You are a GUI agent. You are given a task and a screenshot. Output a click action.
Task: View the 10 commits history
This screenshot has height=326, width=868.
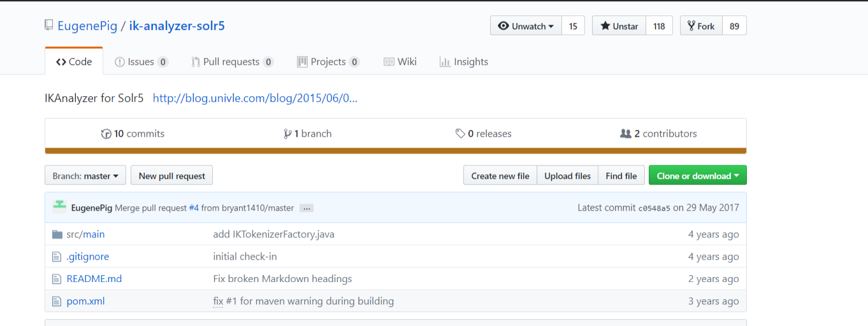click(133, 133)
